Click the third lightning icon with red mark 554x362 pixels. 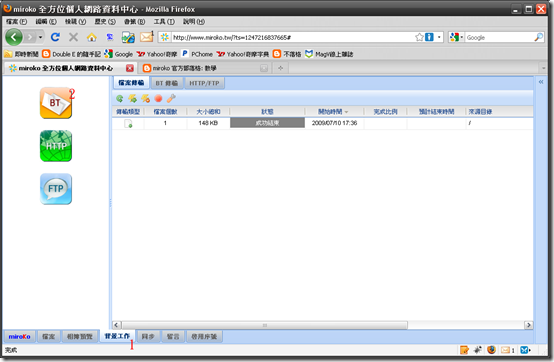[x=145, y=99]
